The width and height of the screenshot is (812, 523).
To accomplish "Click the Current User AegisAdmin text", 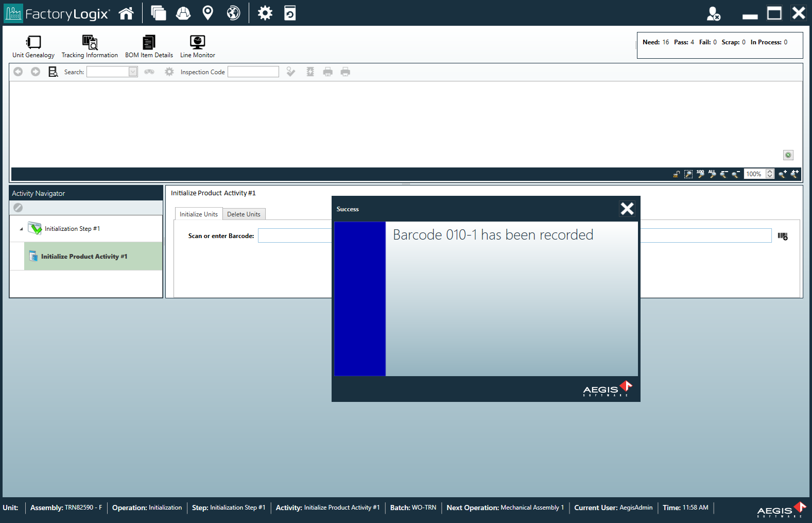I will point(613,508).
